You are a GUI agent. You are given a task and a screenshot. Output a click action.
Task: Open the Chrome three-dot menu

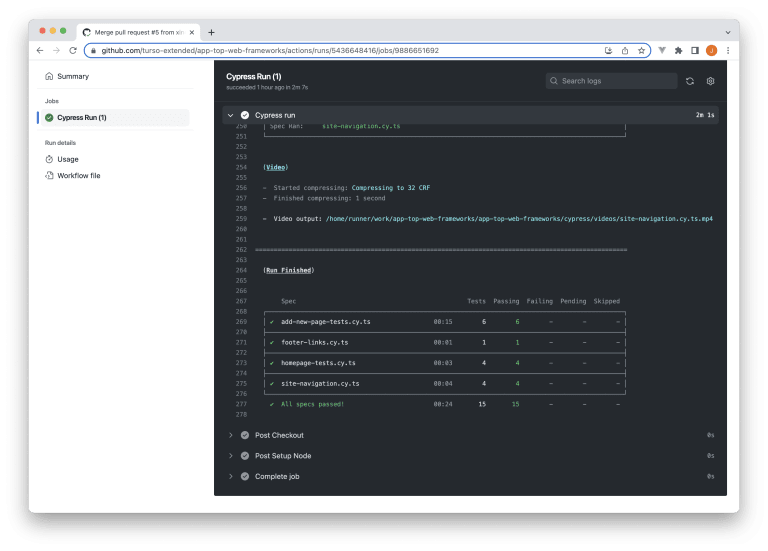point(728,50)
